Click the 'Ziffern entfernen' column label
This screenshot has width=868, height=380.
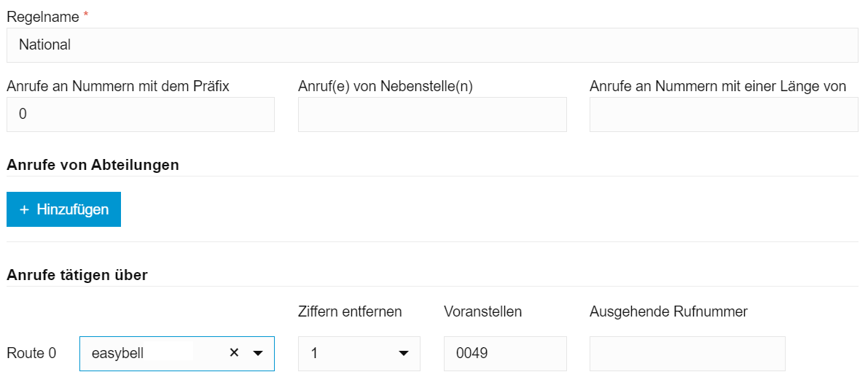click(x=350, y=311)
